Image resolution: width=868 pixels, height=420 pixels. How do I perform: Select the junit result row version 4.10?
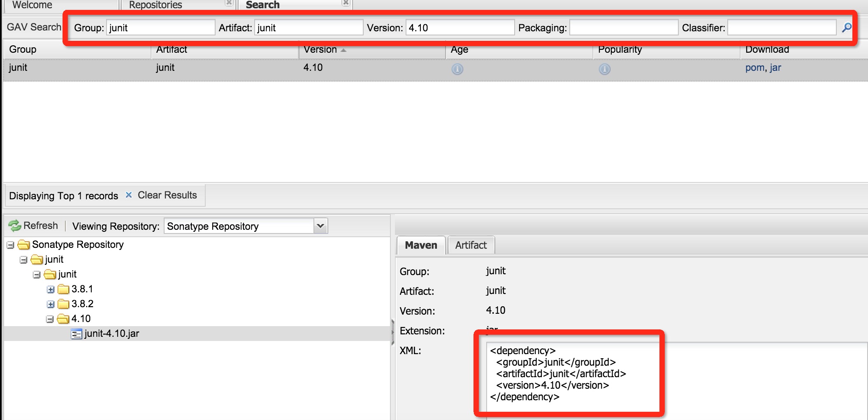(x=436, y=70)
